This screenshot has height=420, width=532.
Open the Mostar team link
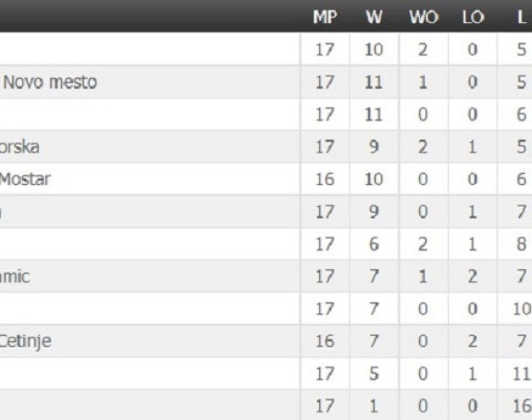(x=25, y=179)
